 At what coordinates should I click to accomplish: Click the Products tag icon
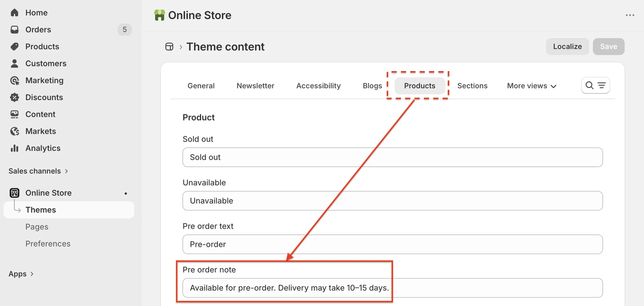[x=14, y=47]
